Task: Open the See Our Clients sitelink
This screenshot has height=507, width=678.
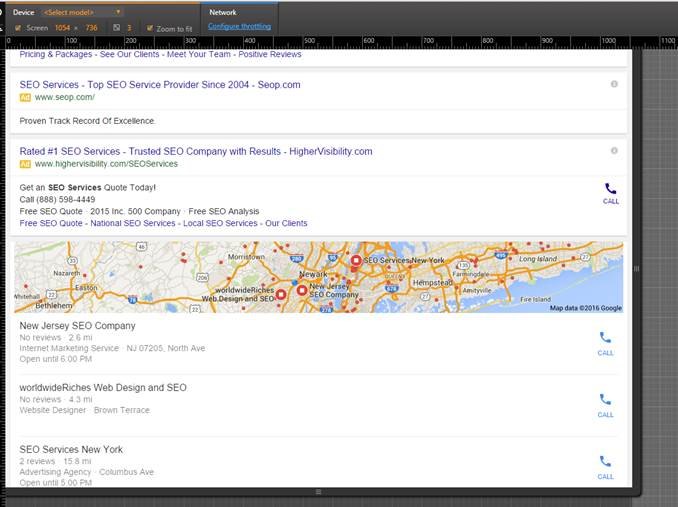Action: (x=129, y=54)
